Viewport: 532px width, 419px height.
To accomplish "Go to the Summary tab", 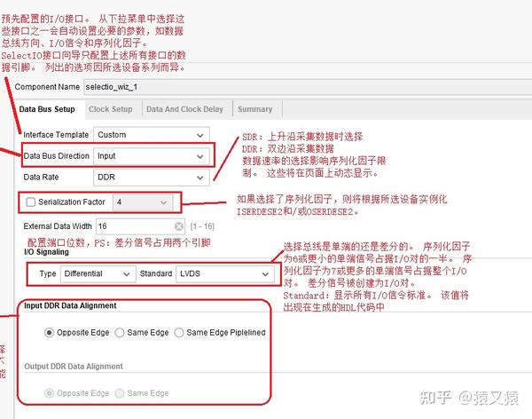I will 254,109.
